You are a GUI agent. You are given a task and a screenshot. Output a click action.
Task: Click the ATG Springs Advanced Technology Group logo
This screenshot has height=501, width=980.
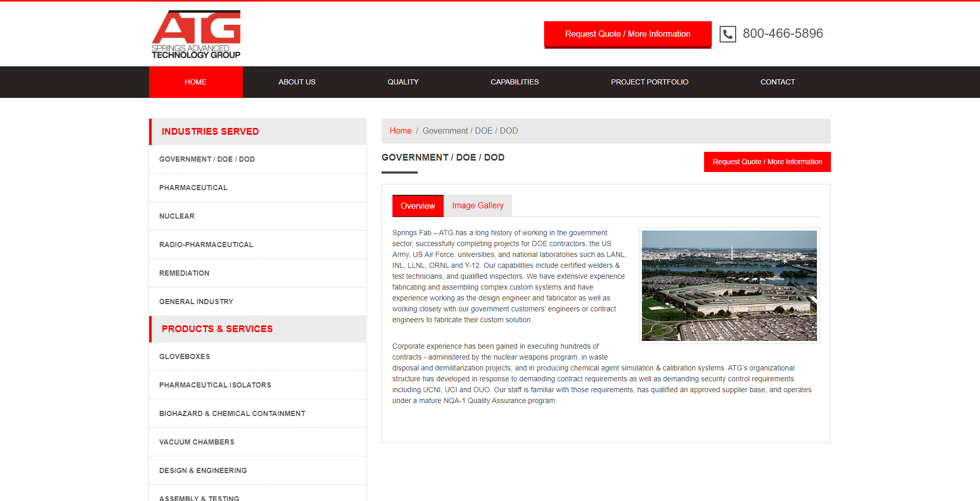click(197, 33)
